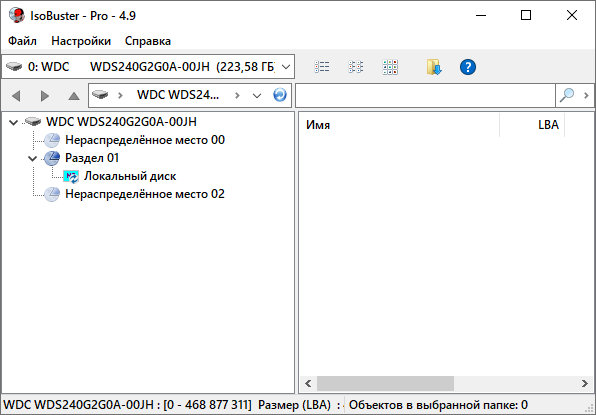Screen dimensions: 596x415
Task: Click status bar text WDC WDS240G2G0A-00JH : [0 - 468 877 311]
Action: pos(127,405)
